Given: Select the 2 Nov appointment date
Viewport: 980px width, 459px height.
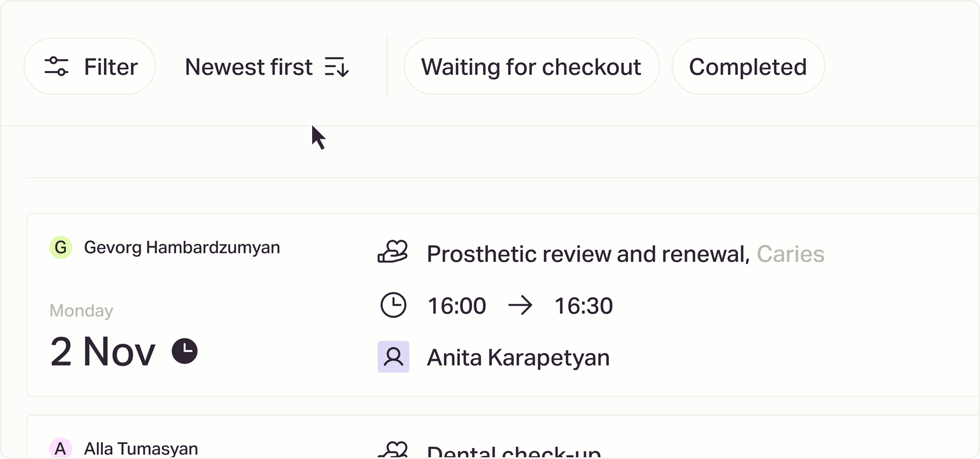Looking at the screenshot, I should 102,352.
